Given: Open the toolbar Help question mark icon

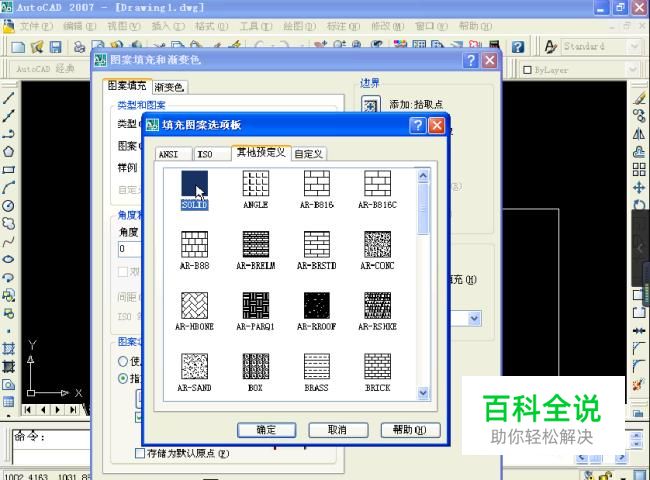Looking at the screenshot, I should (518, 47).
